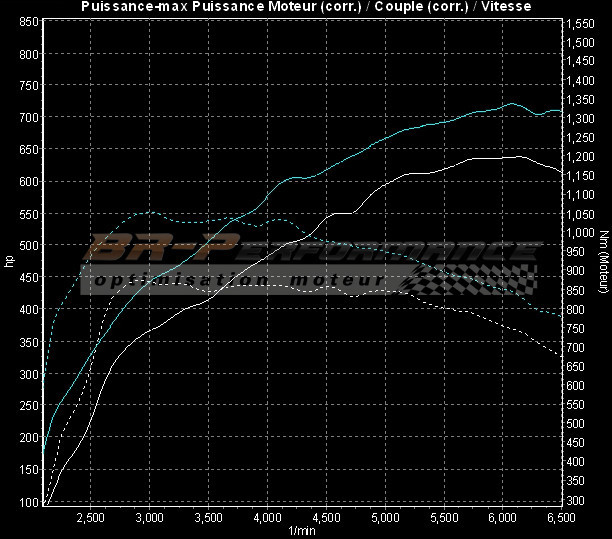Screen dimensions: 612x539
Task: Click the peak of the solid cyan curve
Action: [x=512, y=103]
